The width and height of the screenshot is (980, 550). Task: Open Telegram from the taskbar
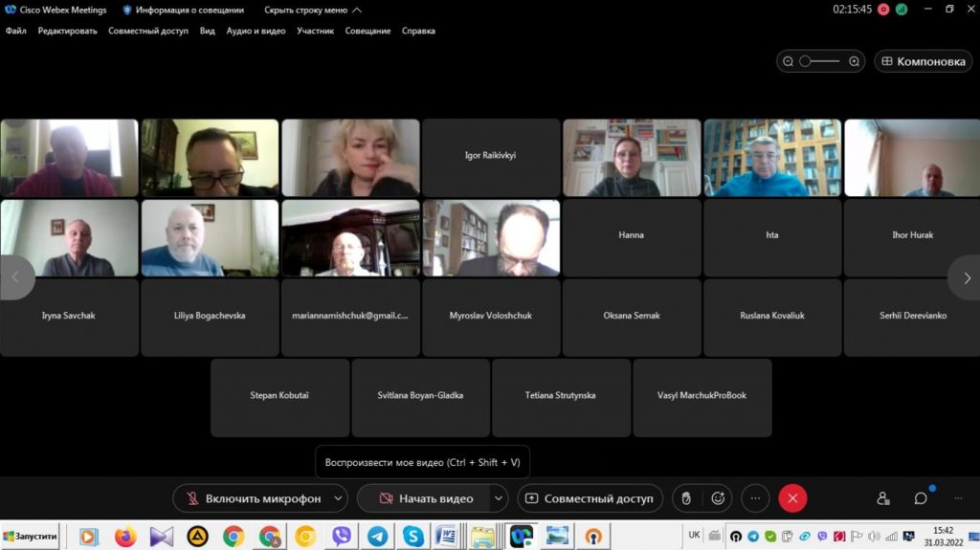pos(377,537)
